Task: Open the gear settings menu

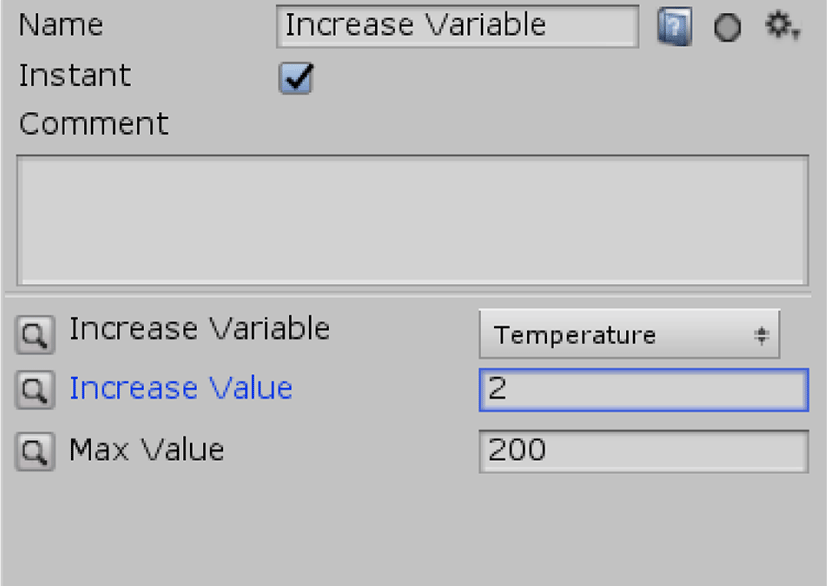Action: coord(778,25)
